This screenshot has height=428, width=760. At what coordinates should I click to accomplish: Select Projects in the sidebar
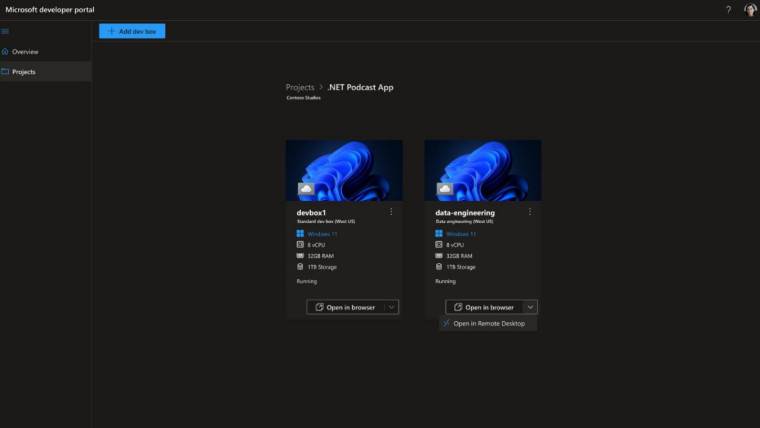pos(46,72)
